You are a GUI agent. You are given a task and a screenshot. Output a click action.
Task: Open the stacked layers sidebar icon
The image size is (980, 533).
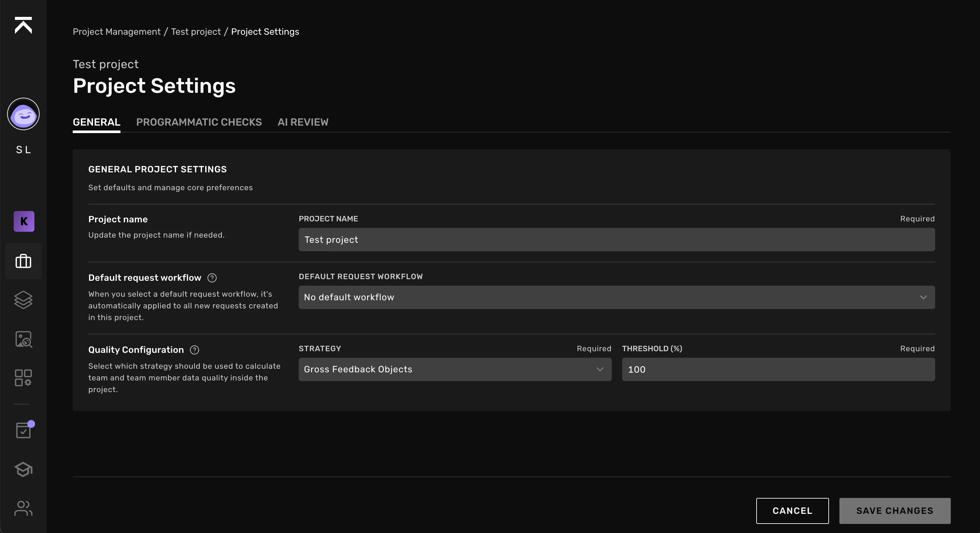(23, 300)
